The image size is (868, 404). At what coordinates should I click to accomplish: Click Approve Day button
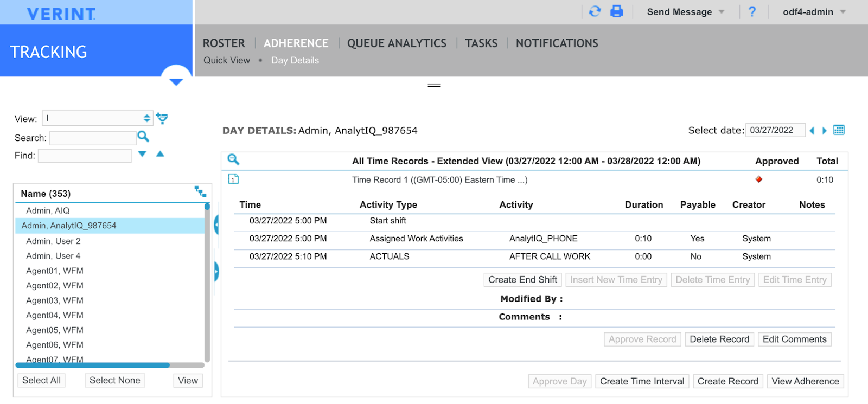[x=560, y=382]
